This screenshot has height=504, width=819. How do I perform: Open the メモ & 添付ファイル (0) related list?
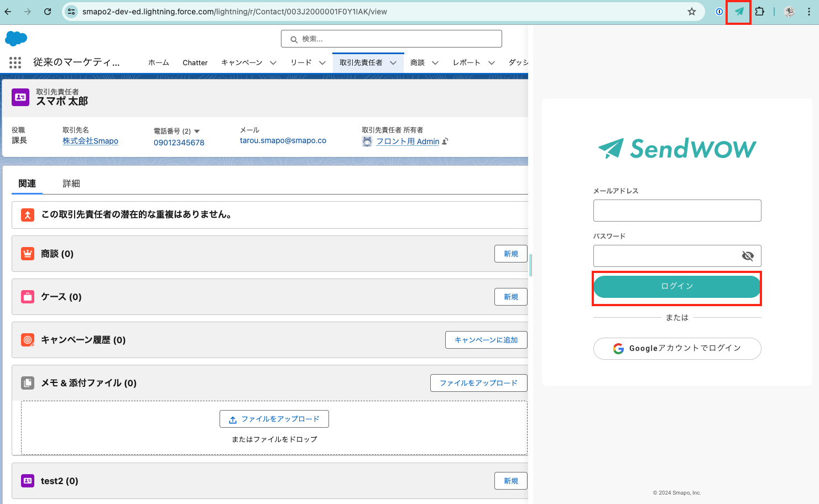88,383
